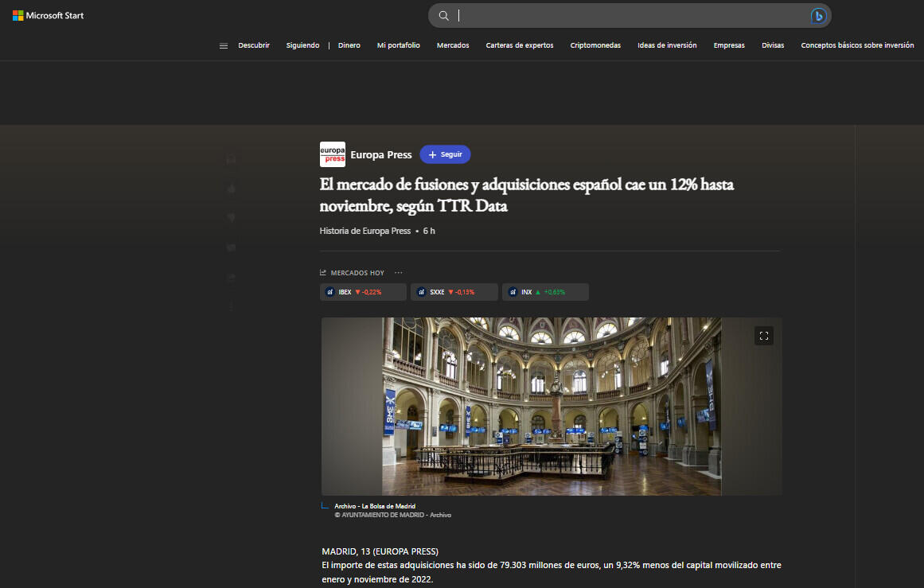Screen dimensions: 924x588
Task: Click the Bolsa de Madrid article photo
Action: tap(551, 407)
